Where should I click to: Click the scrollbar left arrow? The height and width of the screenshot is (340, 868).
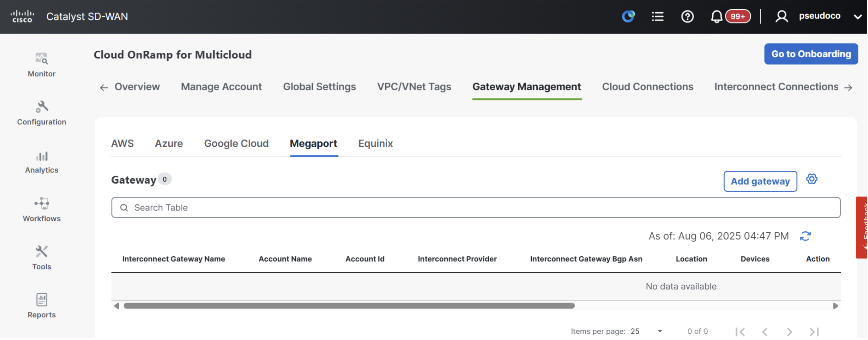point(117,306)
